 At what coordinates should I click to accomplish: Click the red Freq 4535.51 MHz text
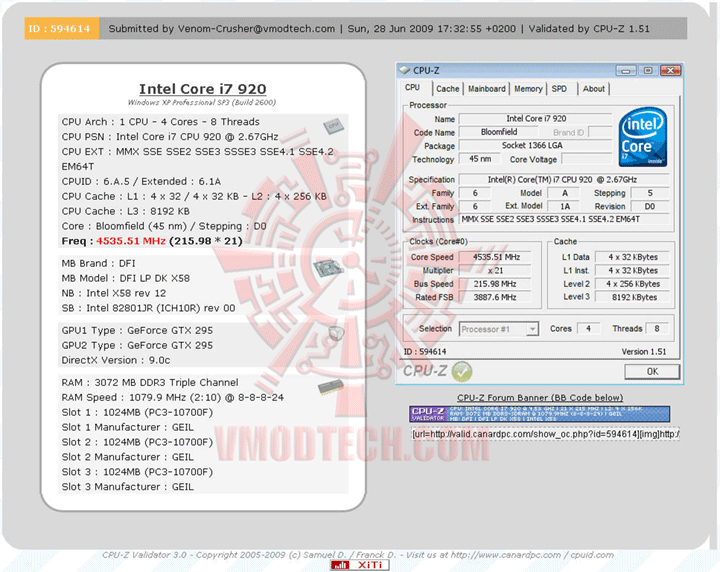point(131,241)
